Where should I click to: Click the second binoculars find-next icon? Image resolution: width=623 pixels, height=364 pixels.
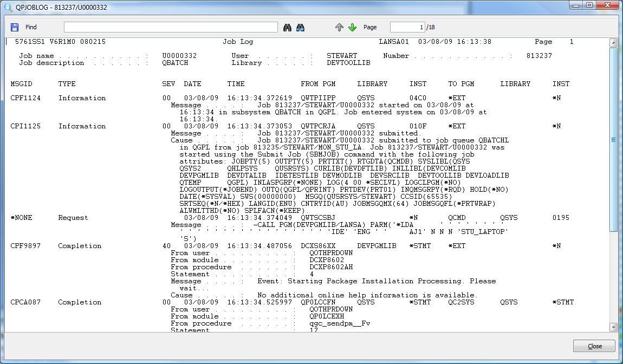tap(300, 28)
